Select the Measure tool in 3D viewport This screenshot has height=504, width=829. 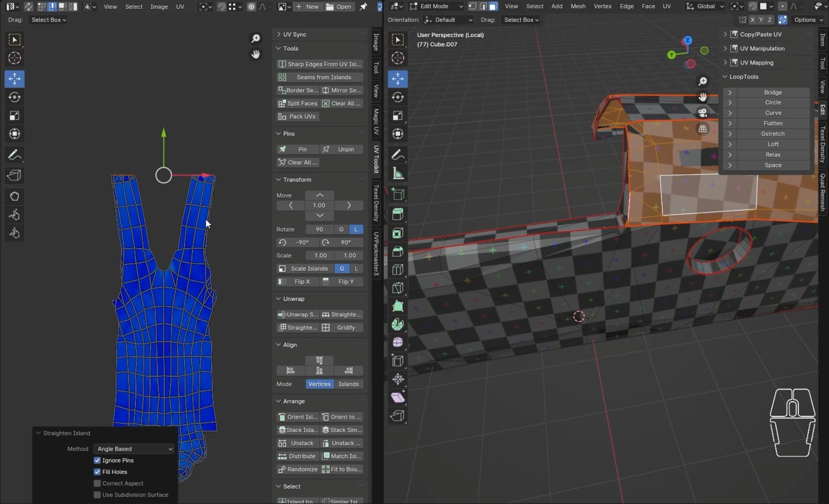[398, 174]
